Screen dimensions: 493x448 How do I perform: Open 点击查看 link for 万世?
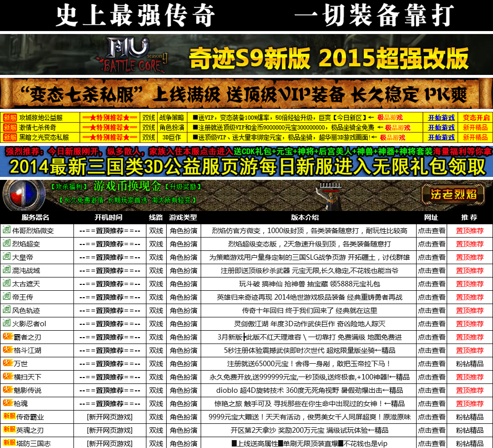(x=432, y=364)
